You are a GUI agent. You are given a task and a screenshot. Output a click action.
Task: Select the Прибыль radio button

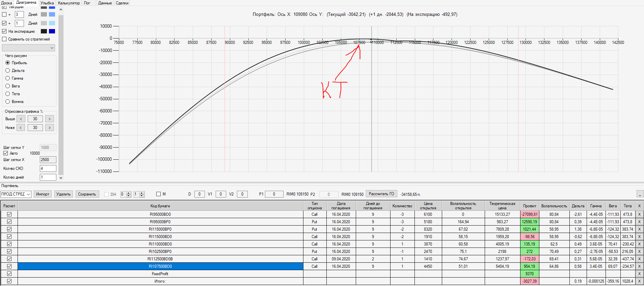[7, 63]
